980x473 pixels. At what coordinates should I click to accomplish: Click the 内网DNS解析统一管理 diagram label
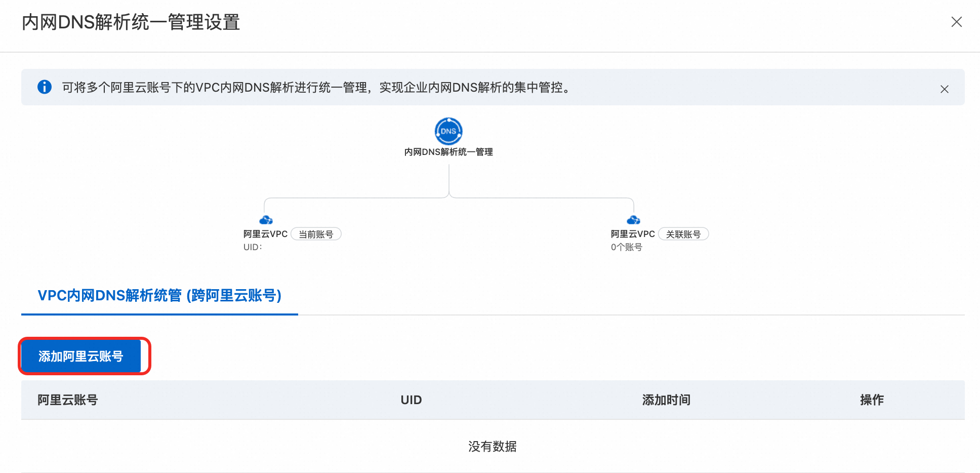pos(448,152)
